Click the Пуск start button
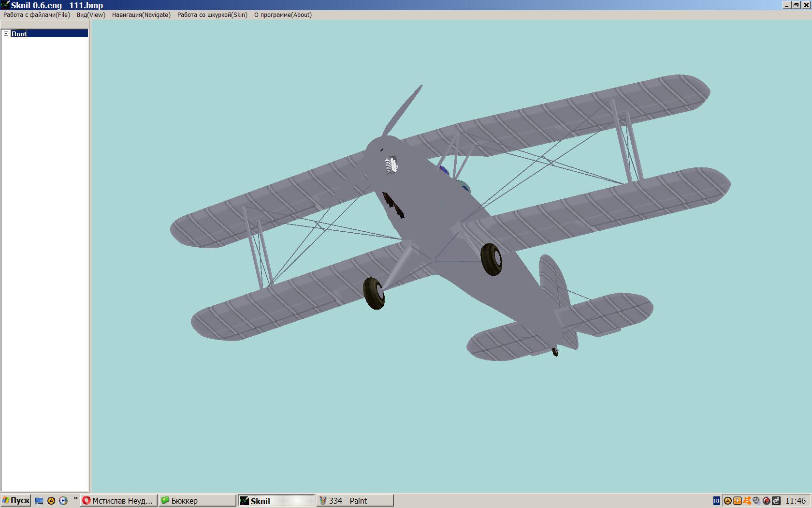Image resolution: width=812 pixels, height=508 pixels. point(16,501)
